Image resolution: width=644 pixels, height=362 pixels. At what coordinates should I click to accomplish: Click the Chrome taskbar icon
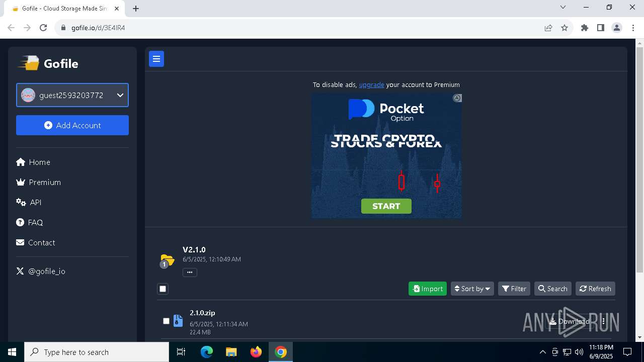281,352
